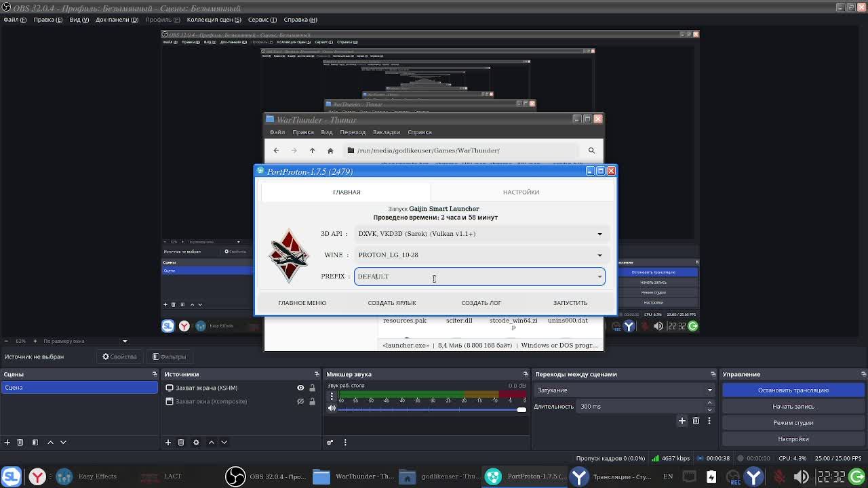Click the 300 ms duration field
Screen dimensions: 868x488
(x=641, y=406)
